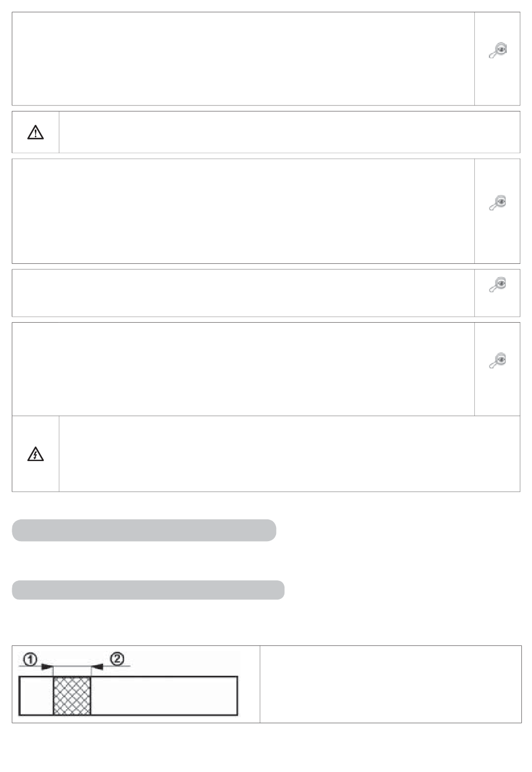
Task: Click the longer gray rounded heading bar
Action: pyautogui.click(x=148, y=590)
